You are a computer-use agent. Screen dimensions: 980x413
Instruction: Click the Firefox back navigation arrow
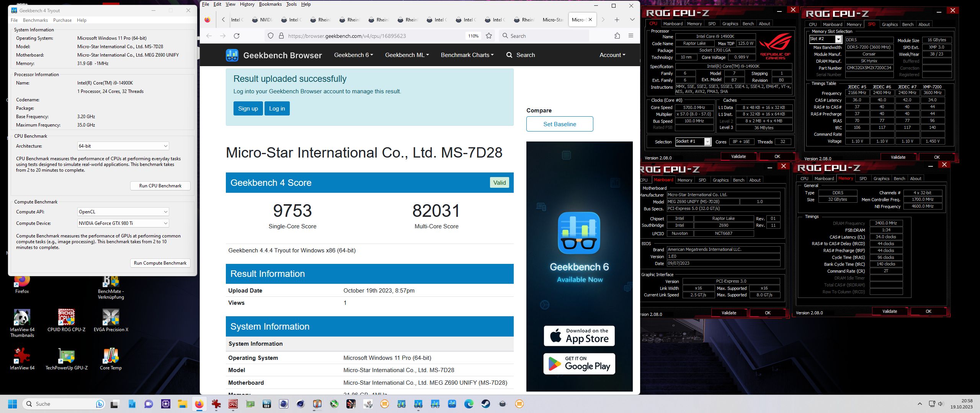pyautogui.click(x=209, y=36)
